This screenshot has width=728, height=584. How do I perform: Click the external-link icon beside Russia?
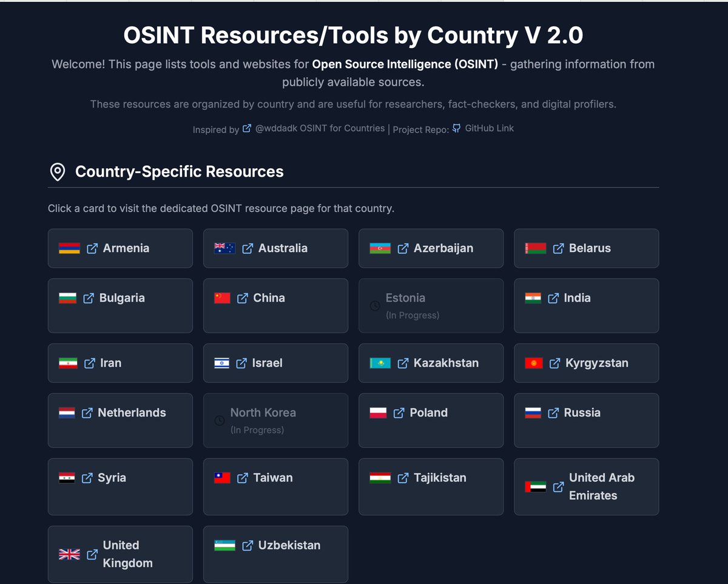[553, 413]
